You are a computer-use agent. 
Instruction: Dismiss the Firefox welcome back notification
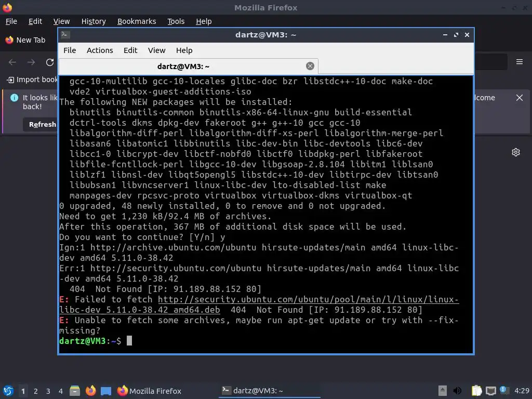[519, 98]
